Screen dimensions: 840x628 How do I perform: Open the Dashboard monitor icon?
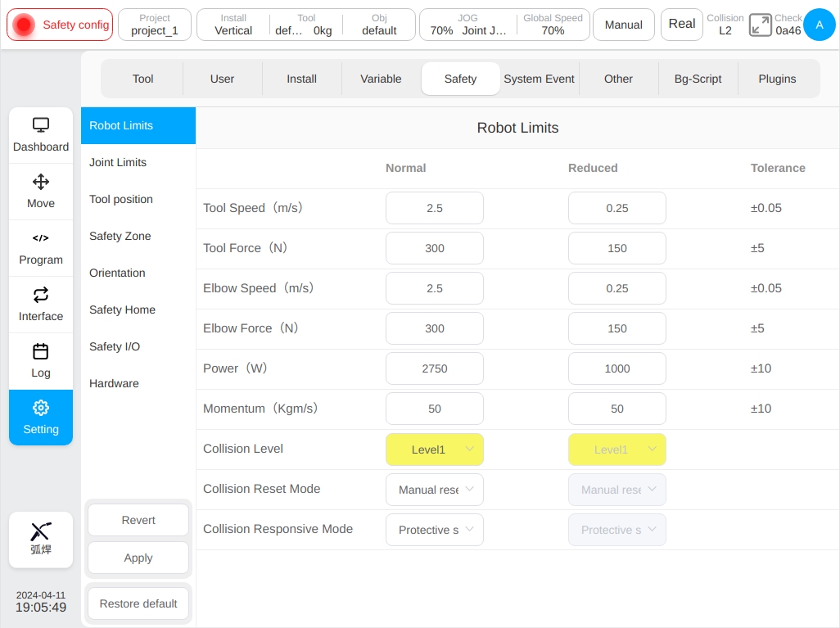(x=41, y=124)
